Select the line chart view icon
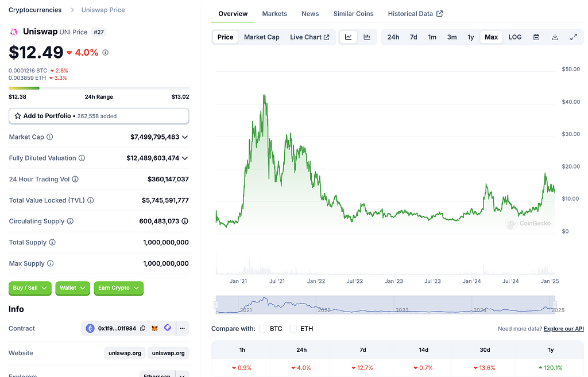588x377 pixels. pos(349,37)
